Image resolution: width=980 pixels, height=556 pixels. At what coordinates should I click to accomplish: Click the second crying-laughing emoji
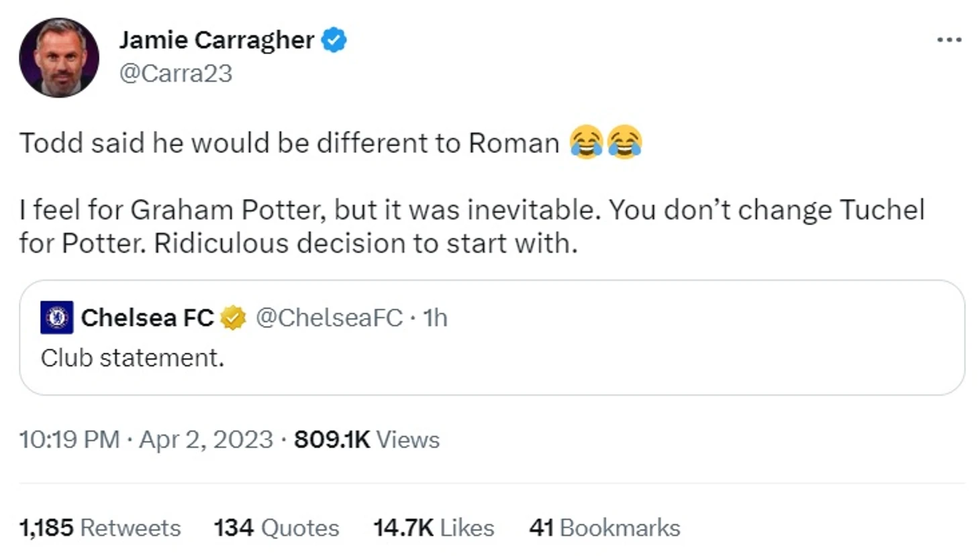point(625,142)
